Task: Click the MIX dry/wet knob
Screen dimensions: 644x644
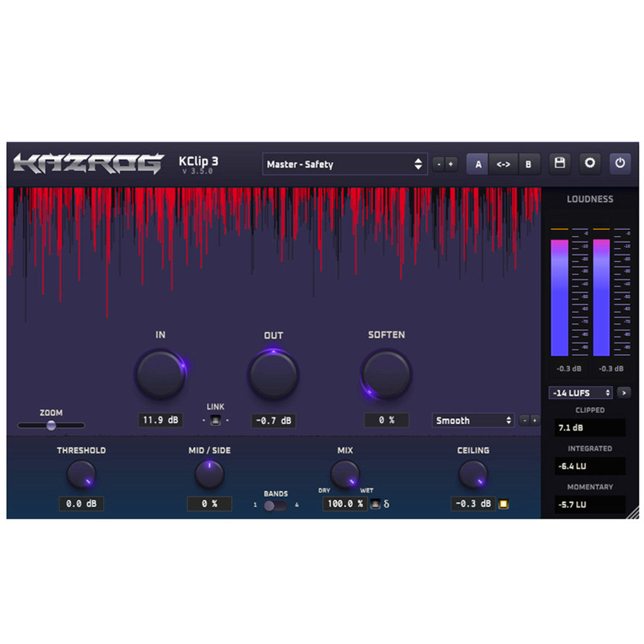Action: coord(345,474)
